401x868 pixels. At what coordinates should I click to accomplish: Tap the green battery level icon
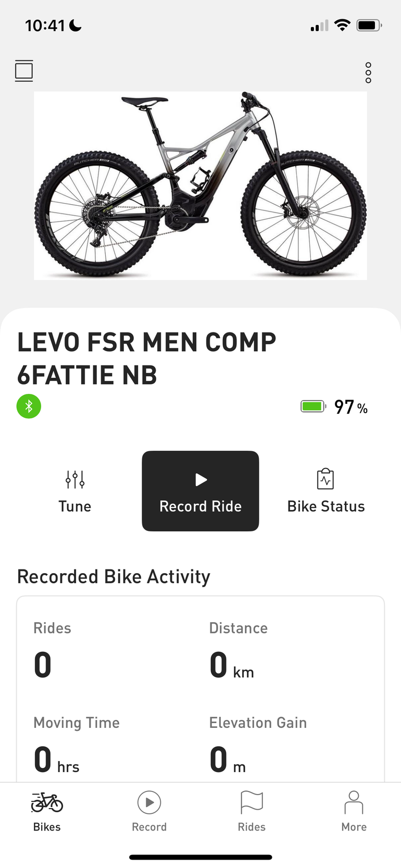[313, 406]
